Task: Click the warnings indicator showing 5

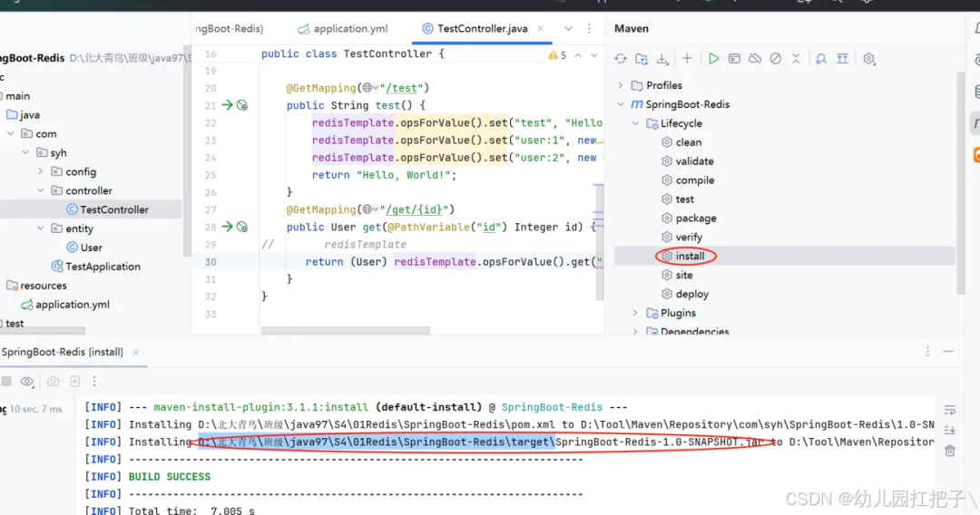Action: click(x=557, y=55)
